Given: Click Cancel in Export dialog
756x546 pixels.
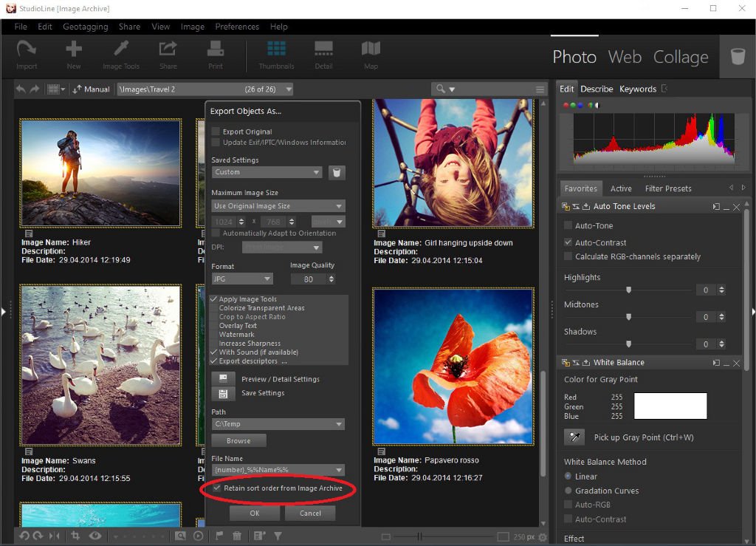Looking at the screenshot, I should (x=310, y=513).
